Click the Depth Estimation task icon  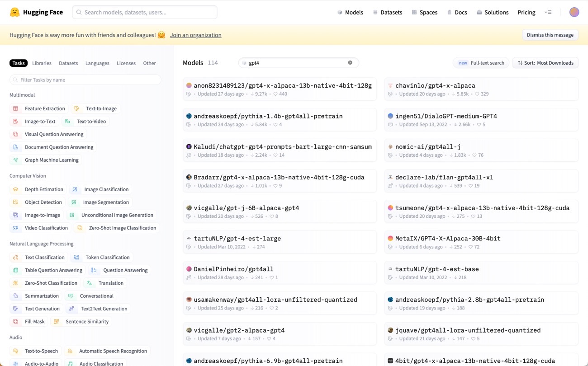coord(16,189)
